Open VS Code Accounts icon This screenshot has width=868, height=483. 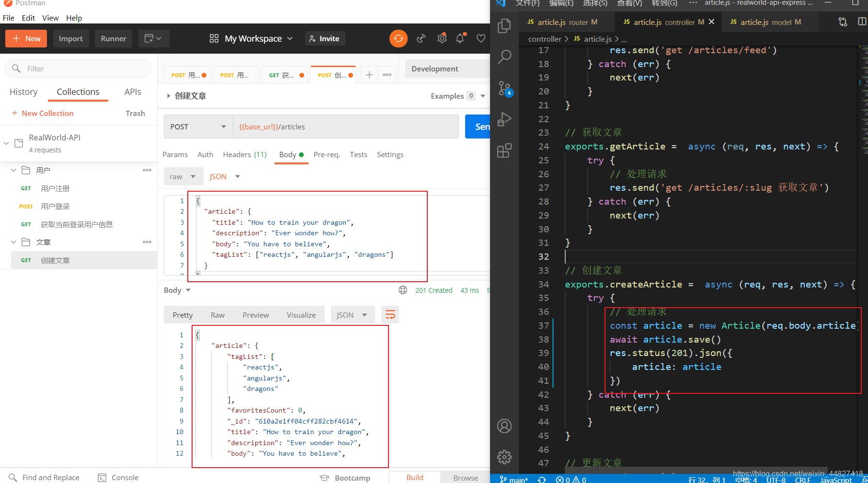[x=504, y=426]
